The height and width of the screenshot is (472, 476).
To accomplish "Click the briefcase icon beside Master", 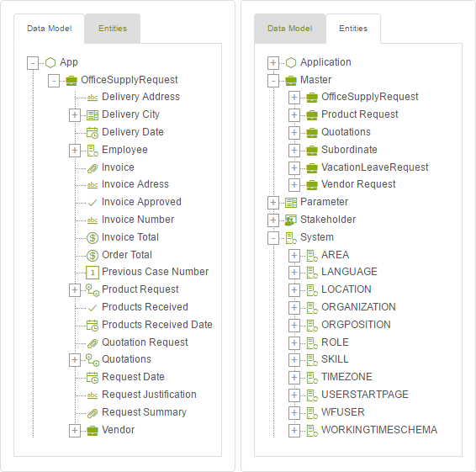I will tap(291, 81).
